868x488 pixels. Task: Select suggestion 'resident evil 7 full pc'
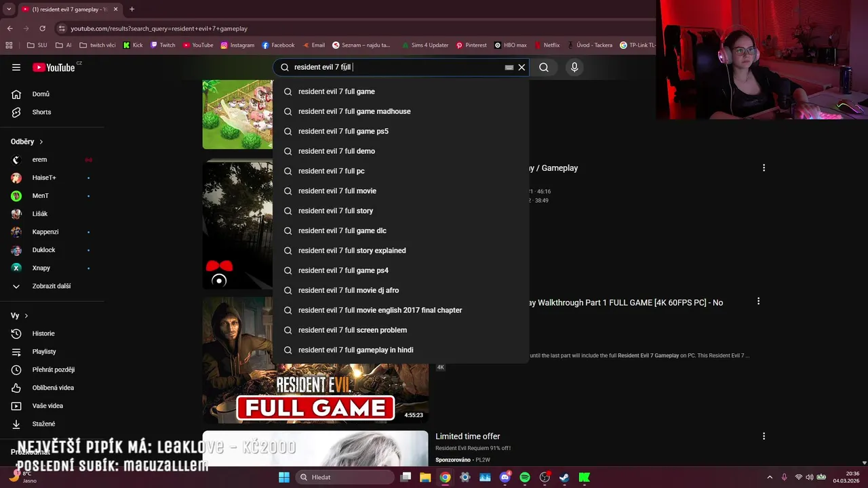[x=401, y=171]
